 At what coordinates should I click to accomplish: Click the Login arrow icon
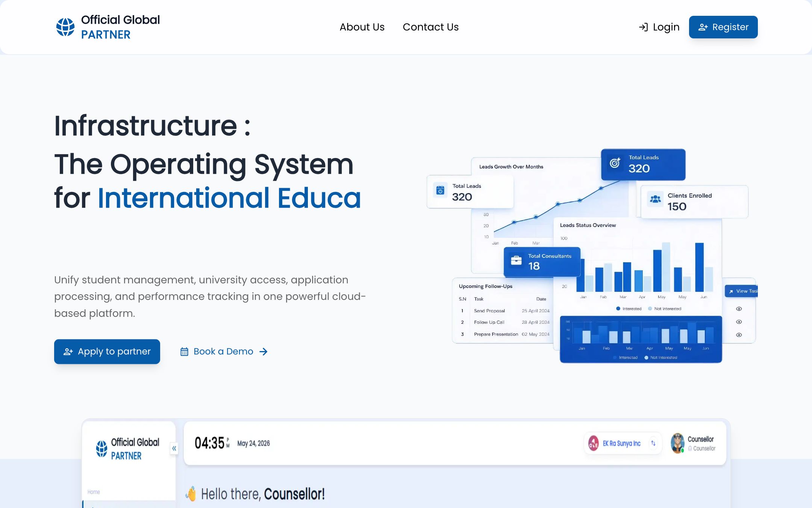643,27
